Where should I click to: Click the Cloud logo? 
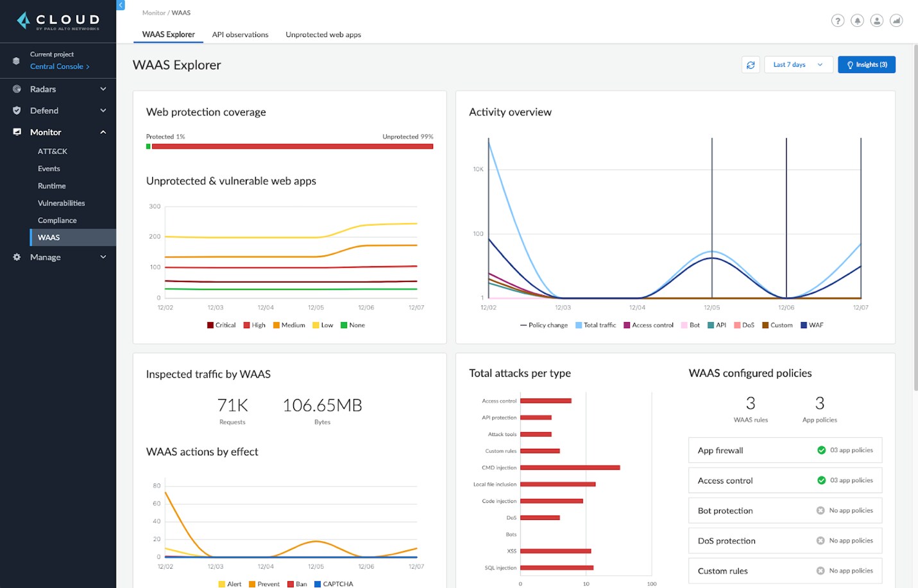pyautogui.click(x=58, y=21)
